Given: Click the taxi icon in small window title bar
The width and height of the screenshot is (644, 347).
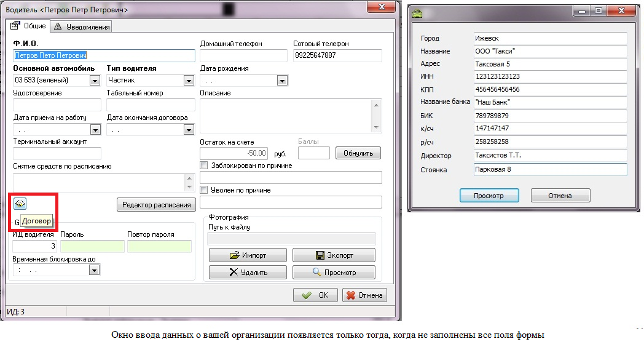Looking at the screenshot, I should [417, 11].
